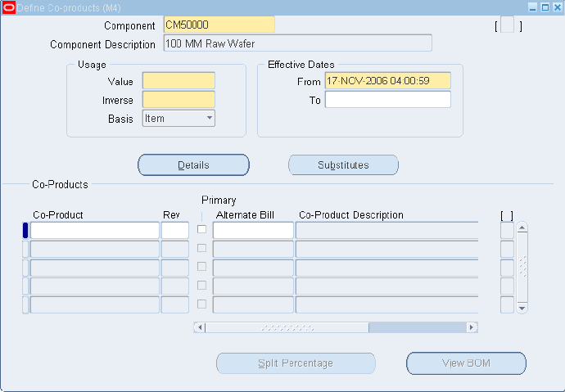
Task: Select the second row record indicator bar
Action: pyautogui.click(x=25, y=249)
